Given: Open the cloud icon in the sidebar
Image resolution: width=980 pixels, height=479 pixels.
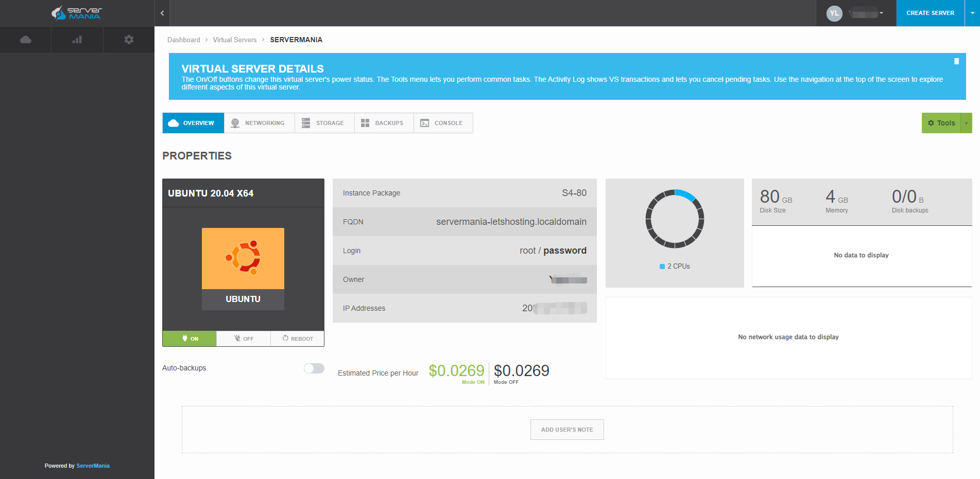Looking at the screenshot, I should [x=26, y=40].
